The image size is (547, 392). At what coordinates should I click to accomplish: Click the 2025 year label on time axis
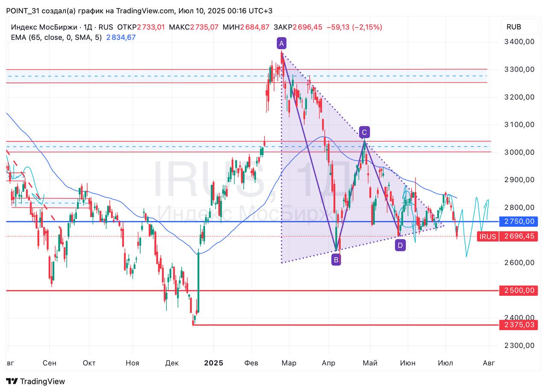click(x=213, y=363)
